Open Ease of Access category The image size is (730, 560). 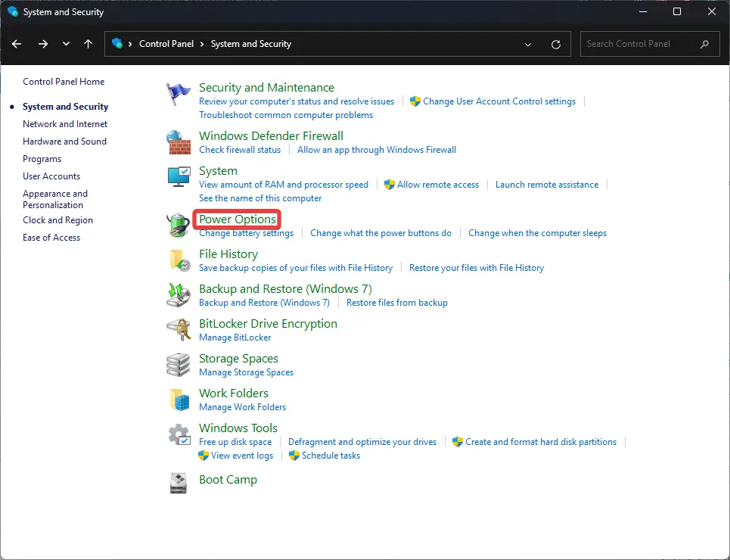(51, 237)
